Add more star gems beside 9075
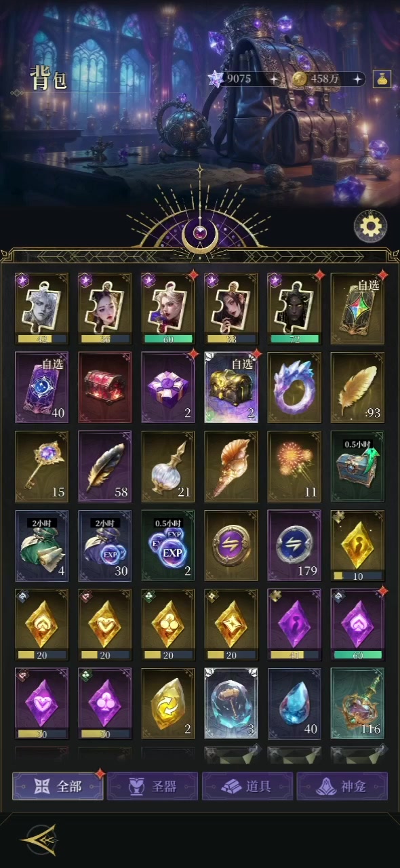Viewport: 400px width, 868px height. click(273, 79)
